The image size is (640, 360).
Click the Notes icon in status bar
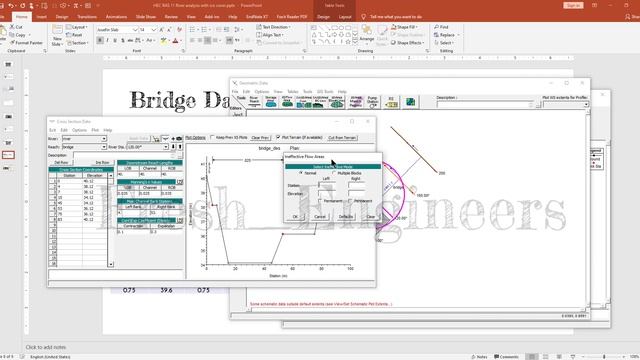(473, 357)
